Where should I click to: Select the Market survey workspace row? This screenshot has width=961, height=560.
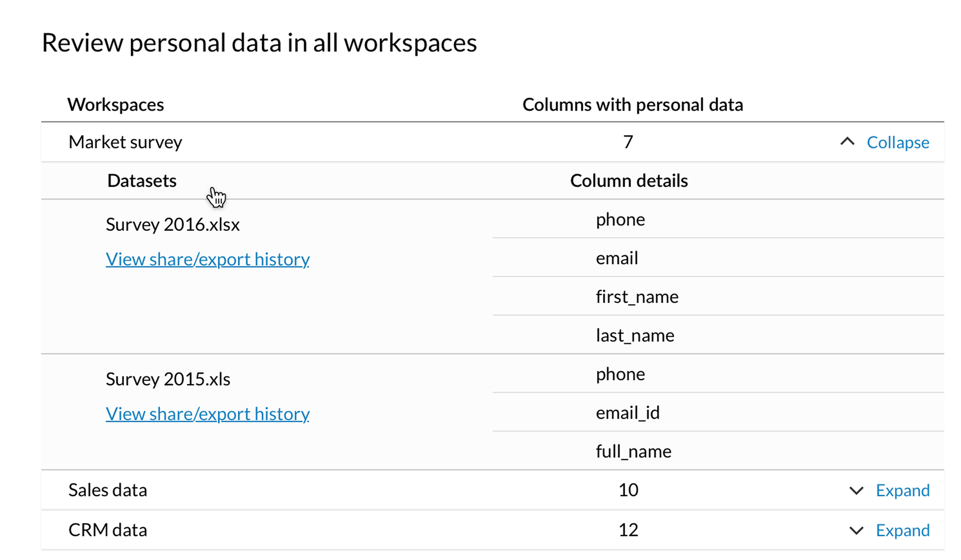click(x=125, y=142)
